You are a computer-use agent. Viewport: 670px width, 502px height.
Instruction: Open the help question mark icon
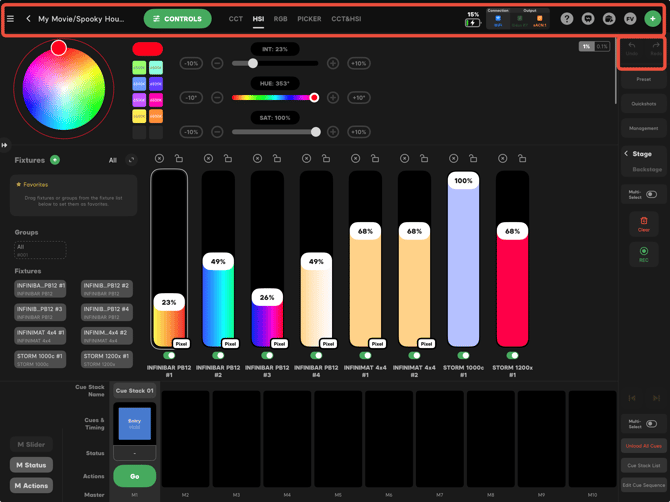tap(567, 19)
